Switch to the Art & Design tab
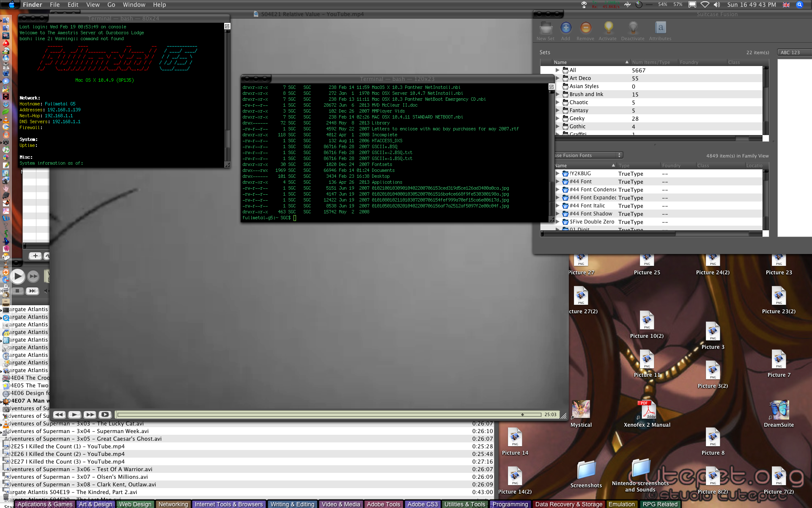 96,504
